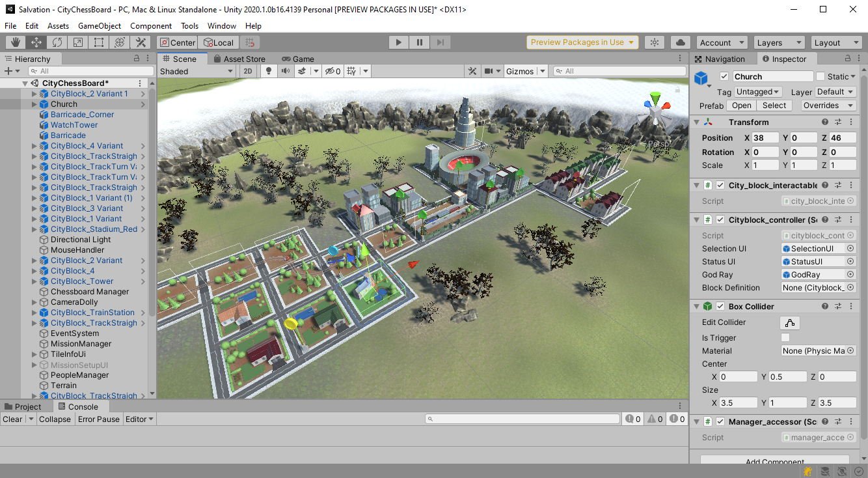Toggle the Static checkbox
The width and height of the screenshot is (868, 478).
tap(821, 77)
